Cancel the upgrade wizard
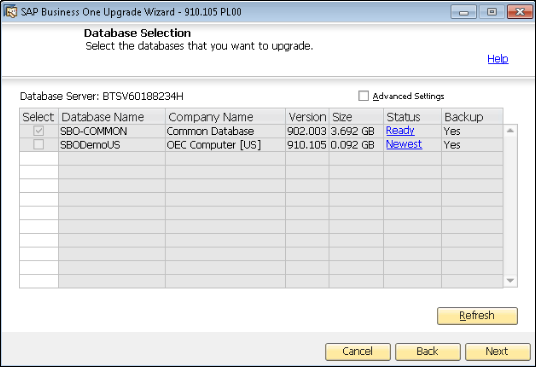This screenshot has width=536, height=367. tap(358, 352)
